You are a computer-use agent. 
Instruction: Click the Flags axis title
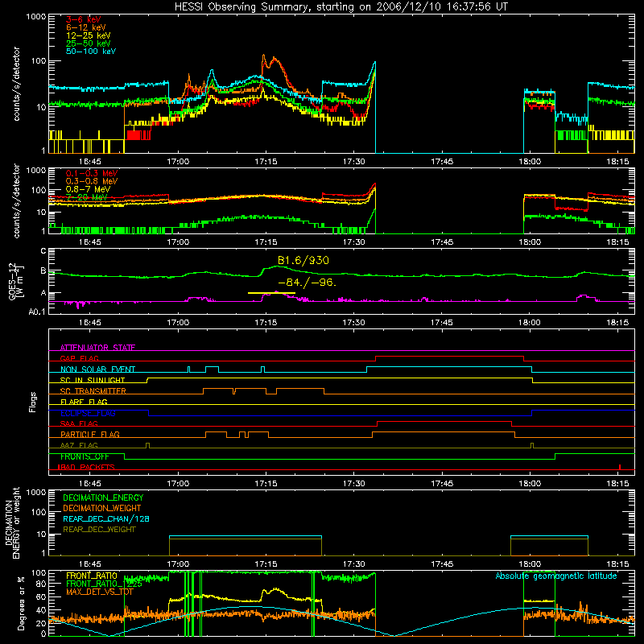pyautogui.click(x=32, y=402)
